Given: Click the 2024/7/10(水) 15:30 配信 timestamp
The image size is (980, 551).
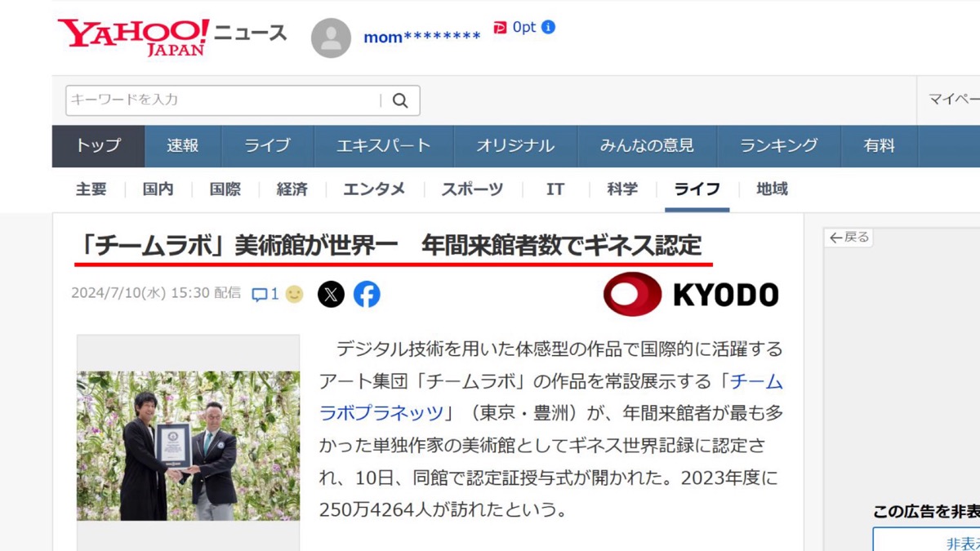Looking at the screenshot, I should point(156,294).
